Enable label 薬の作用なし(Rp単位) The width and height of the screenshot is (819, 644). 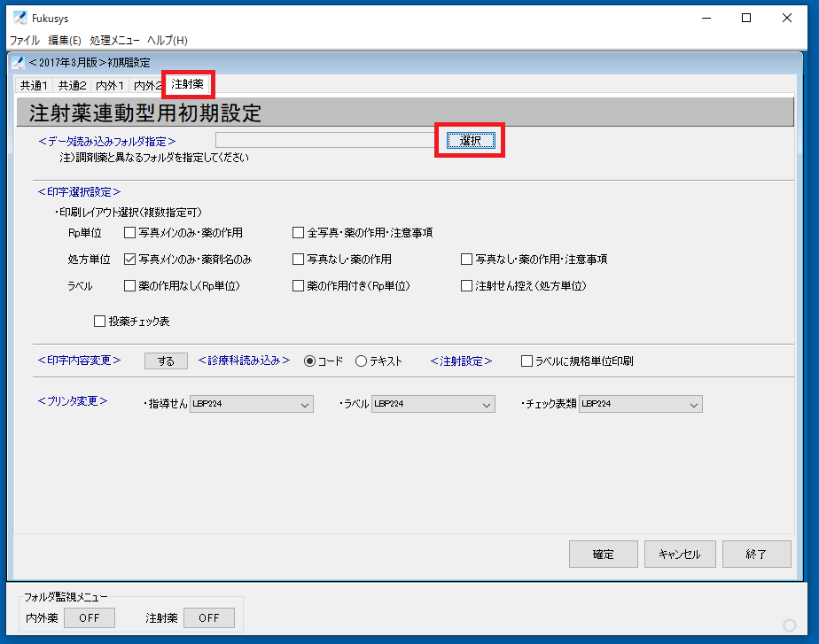[x=129, y=286]
